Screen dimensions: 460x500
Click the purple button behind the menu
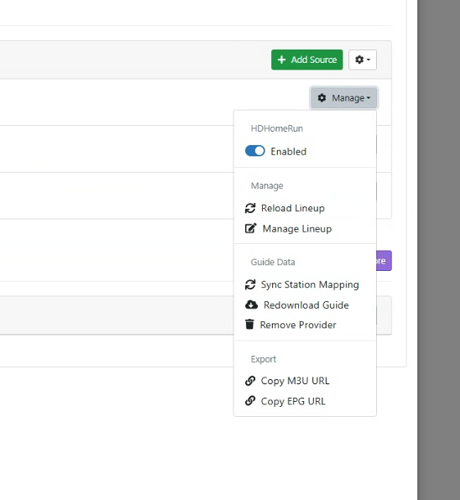pos(384,261)
